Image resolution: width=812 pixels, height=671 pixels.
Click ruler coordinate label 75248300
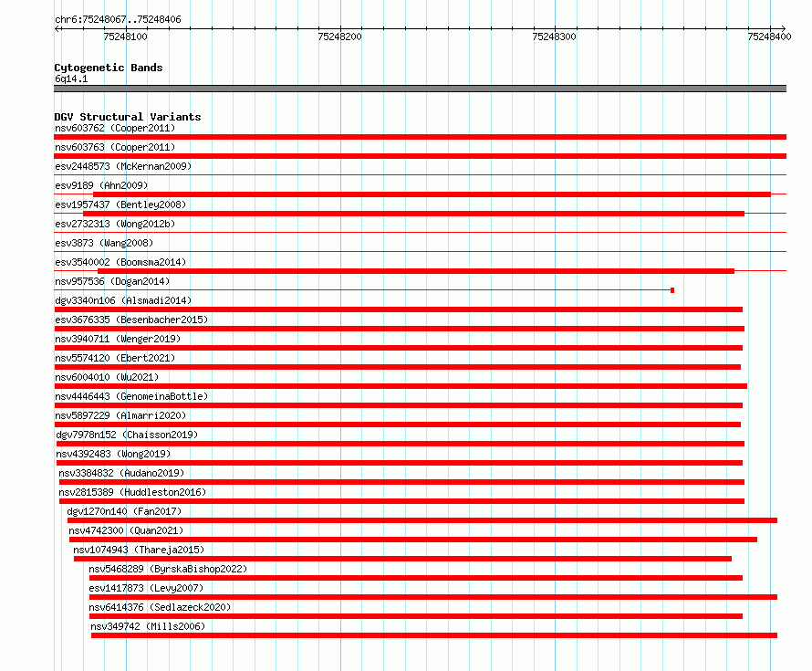[554, 37]
